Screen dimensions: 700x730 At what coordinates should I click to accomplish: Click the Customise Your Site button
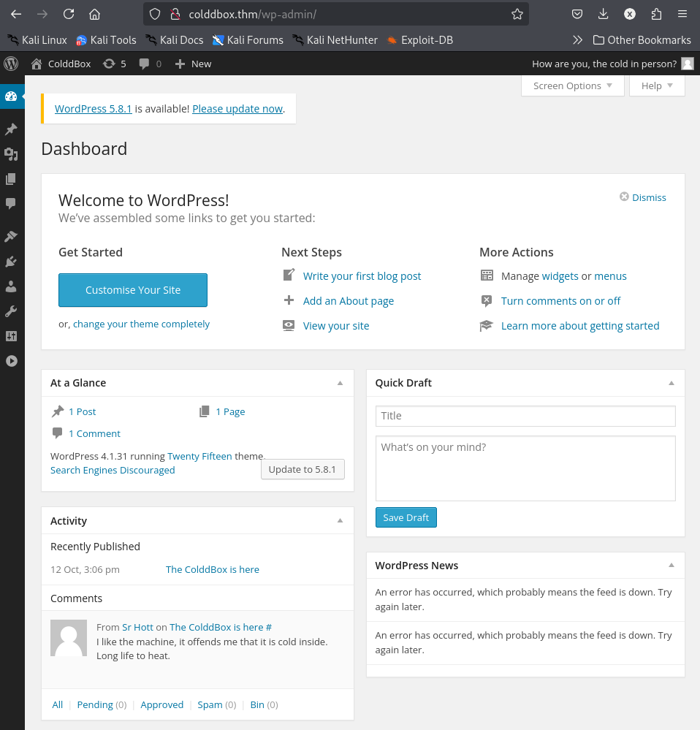133,290
